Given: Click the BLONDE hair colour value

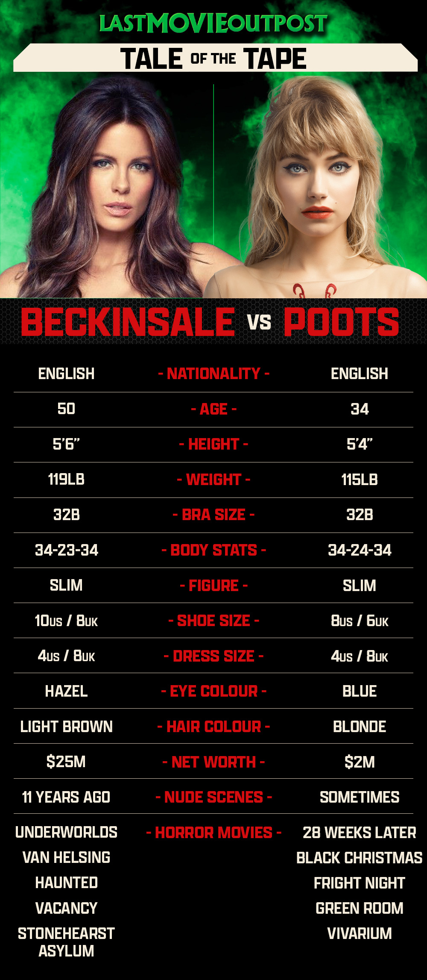Looking at the screenshot, I should coord(360,727).
